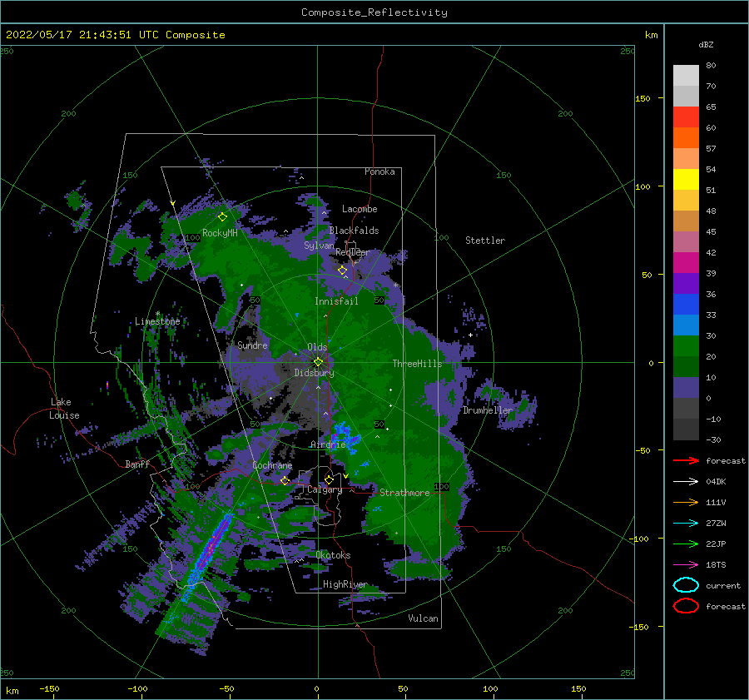Click the HighRiver city label

pyautogui.click(x=345, y=584)
